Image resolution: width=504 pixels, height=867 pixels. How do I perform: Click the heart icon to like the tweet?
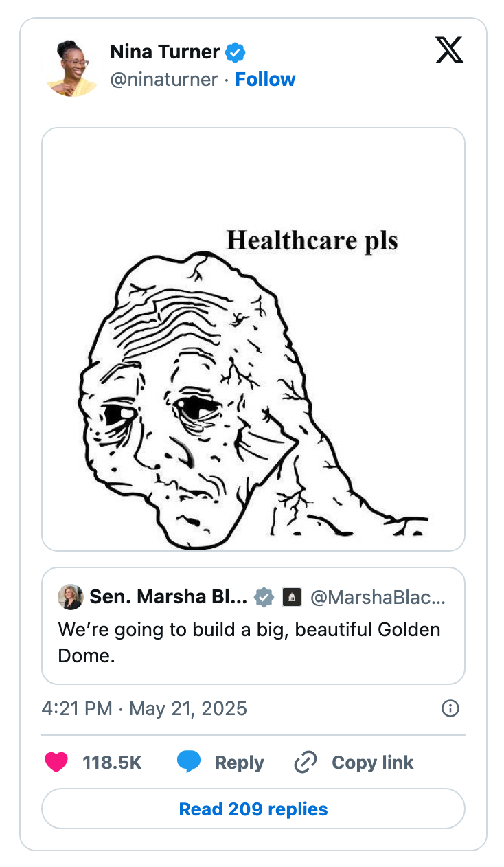tap(56, 763)
